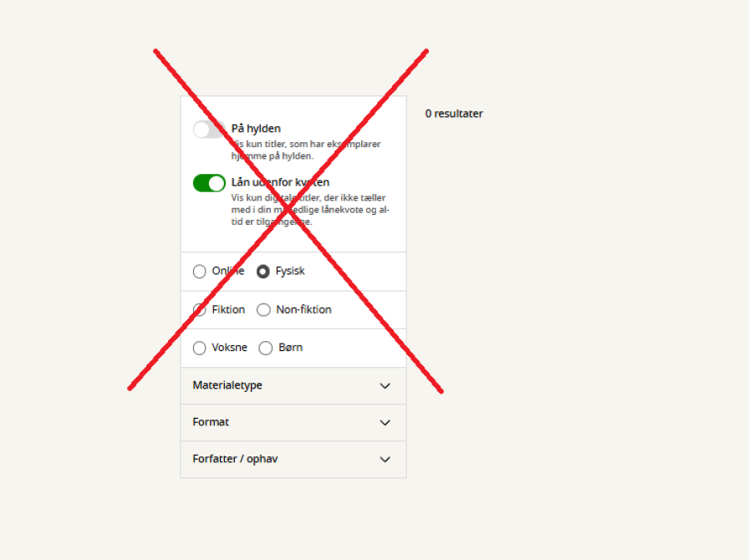Viewport: 749px width, 560px height.
Task: Select the Fysisk radio button
Action: tap(262, 272)
